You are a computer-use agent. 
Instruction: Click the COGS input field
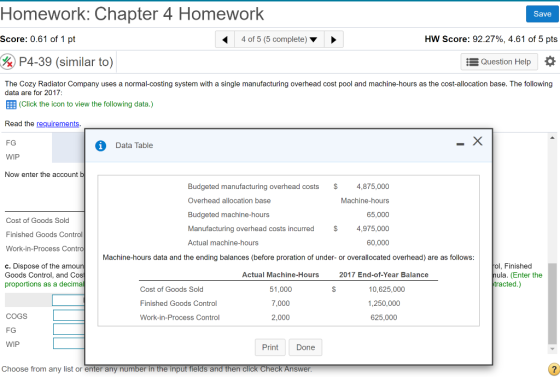tap(69, 316)
